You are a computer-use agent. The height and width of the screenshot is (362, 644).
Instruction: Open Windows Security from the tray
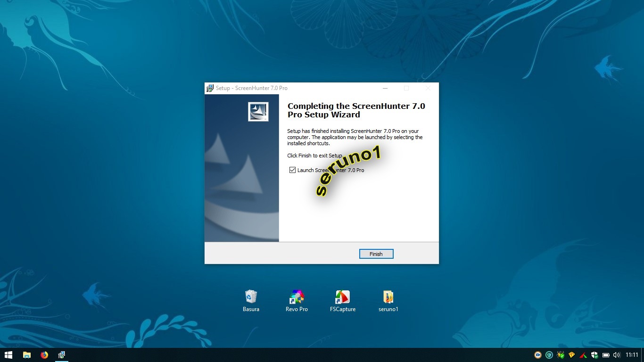pos(594,355)
